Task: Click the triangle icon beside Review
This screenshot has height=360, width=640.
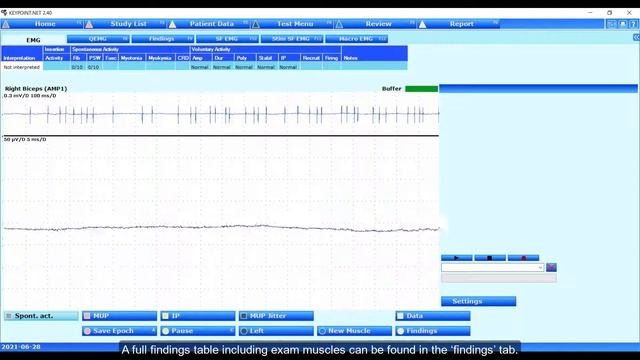Action: (x=339, y=24)
